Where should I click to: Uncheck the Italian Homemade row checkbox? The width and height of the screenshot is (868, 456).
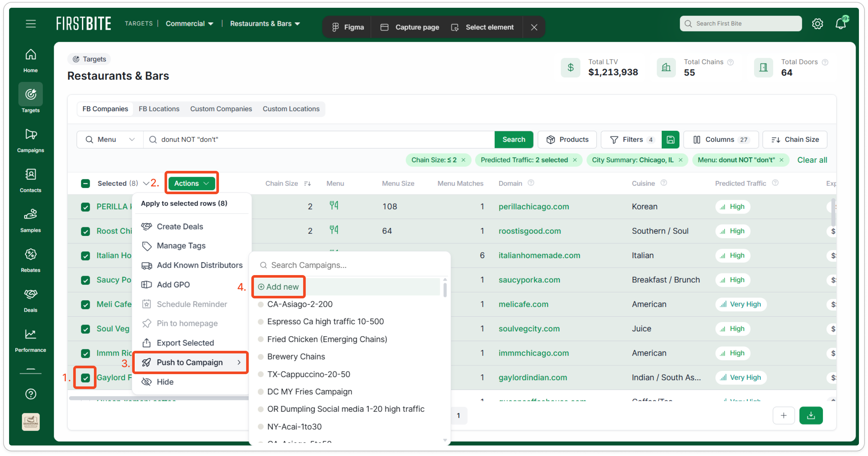pos(85,256)
